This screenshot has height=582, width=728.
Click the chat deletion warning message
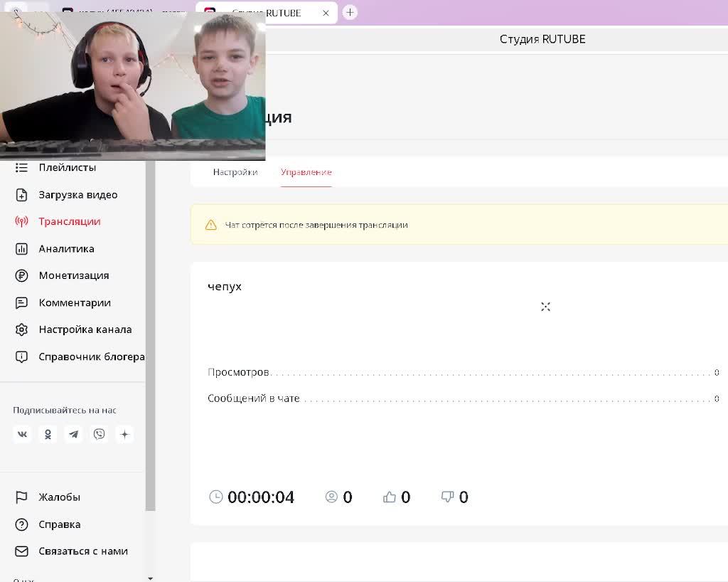pyautogui.click(x=316, y=225)
